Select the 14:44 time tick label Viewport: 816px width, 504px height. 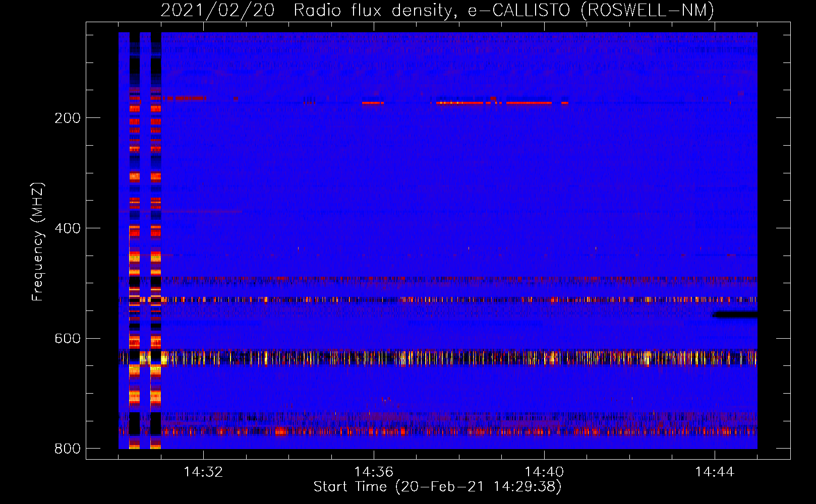pos(715,472)
